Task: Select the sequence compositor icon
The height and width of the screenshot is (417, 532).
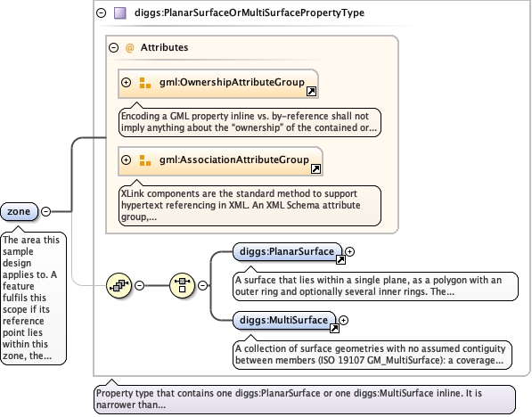Action: (119, 285)
